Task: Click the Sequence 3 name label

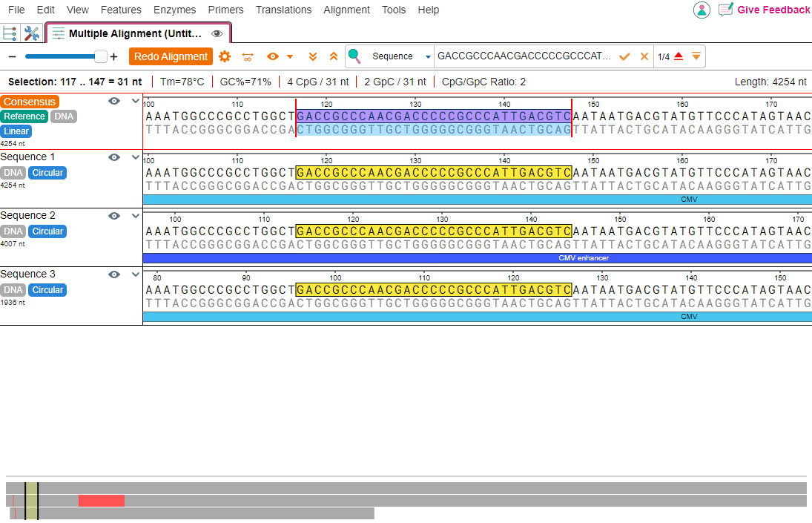Action: pos(28,274)
